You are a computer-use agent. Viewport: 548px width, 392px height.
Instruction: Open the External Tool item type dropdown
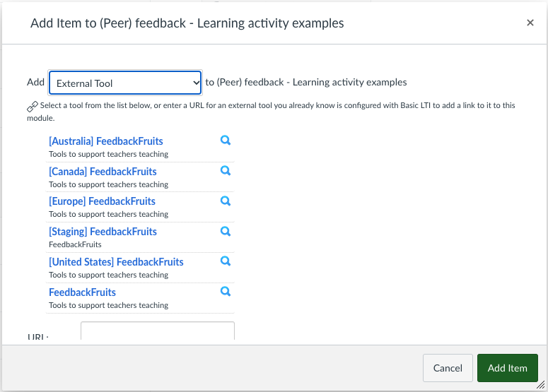click(125, 83)
